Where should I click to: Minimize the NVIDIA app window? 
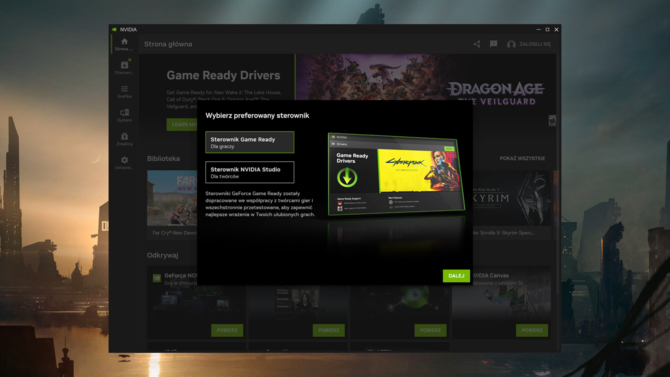point(538,29)
